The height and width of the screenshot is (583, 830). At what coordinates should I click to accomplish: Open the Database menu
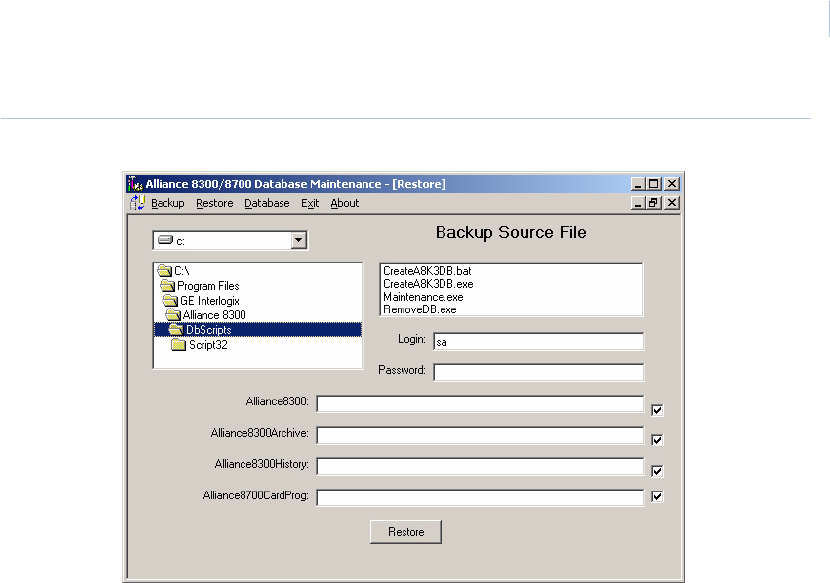[x=267, y=203]
